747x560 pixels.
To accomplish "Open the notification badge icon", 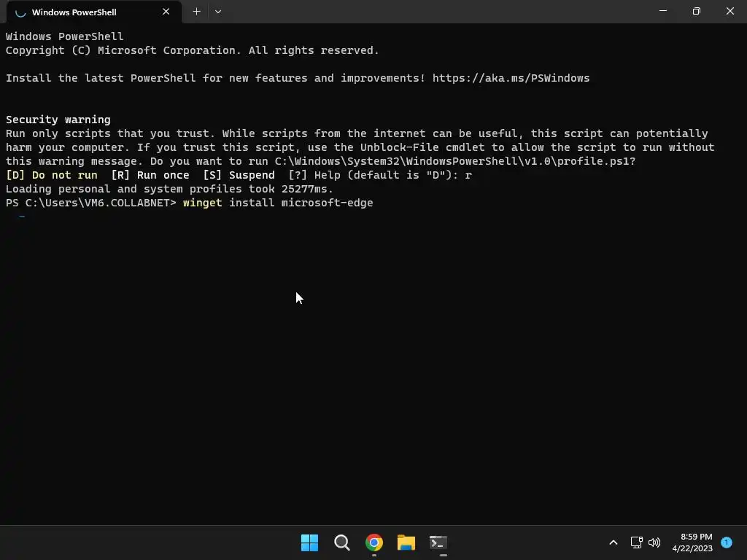I will click(727, 542).
